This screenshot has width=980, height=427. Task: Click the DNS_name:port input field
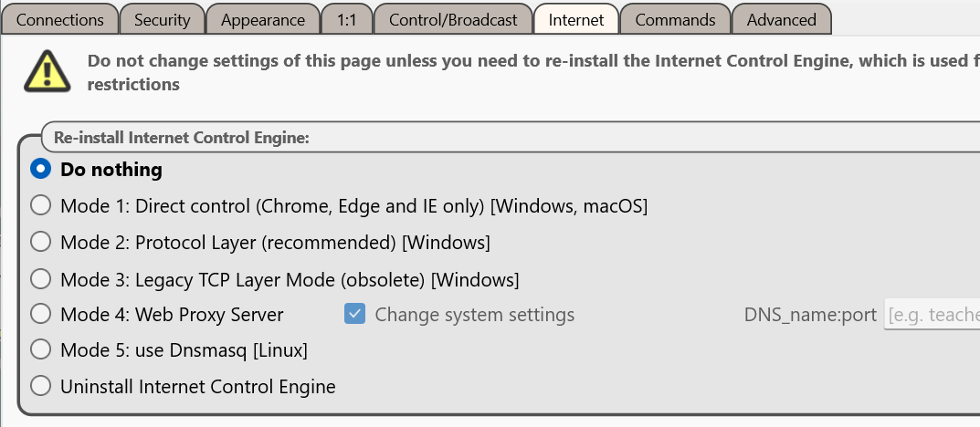[932, 315]
